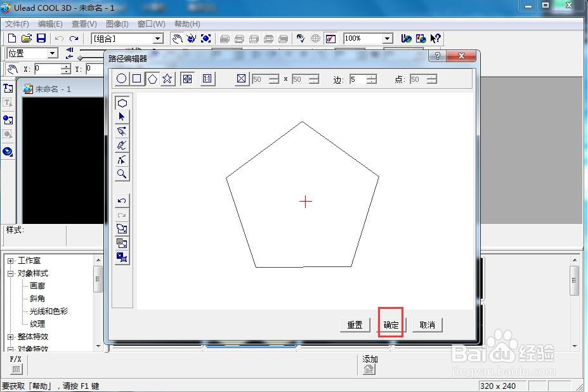The height and width of the screenshot is (392, 588).
Task: Select the magnifier zoom tool
Action: point(122,174)
